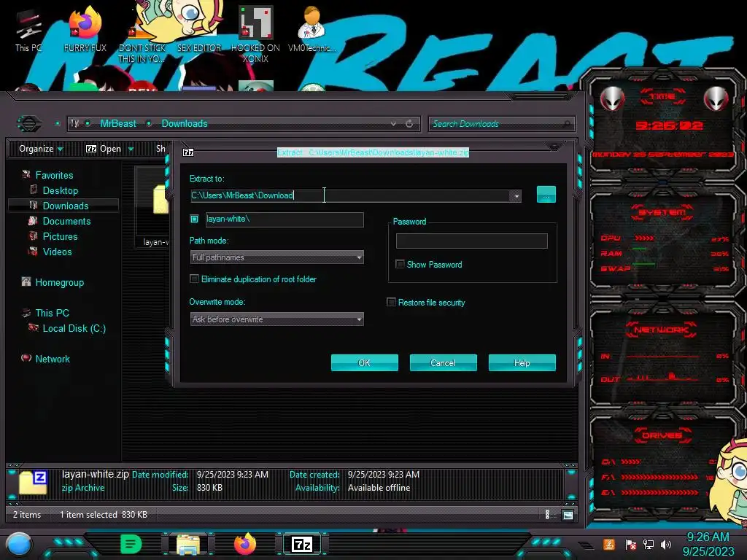
Task: Expand the Open button dropdown arrow
Action: pos(131,149)
